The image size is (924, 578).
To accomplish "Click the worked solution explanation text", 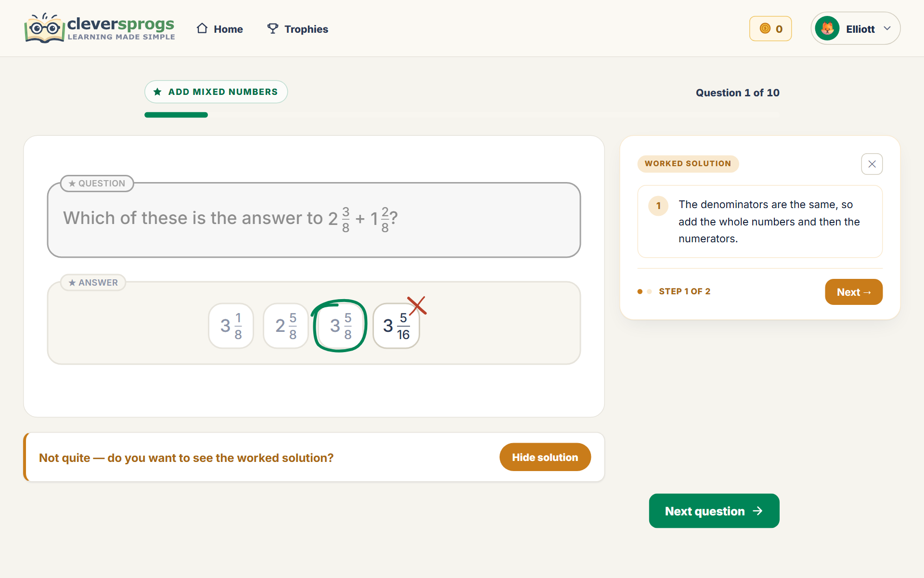I will tap(769, 222).
